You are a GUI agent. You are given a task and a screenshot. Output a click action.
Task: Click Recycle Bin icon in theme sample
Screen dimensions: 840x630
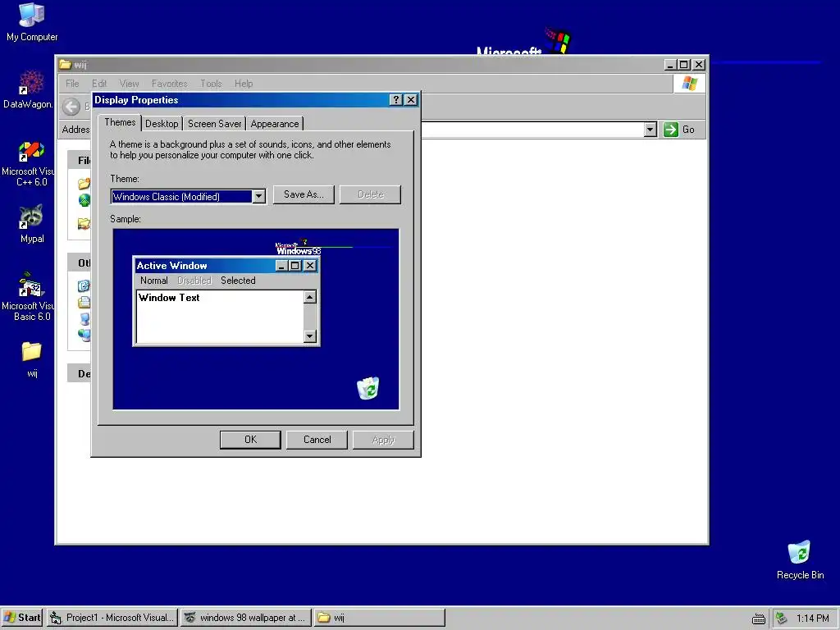pos(368,388)
